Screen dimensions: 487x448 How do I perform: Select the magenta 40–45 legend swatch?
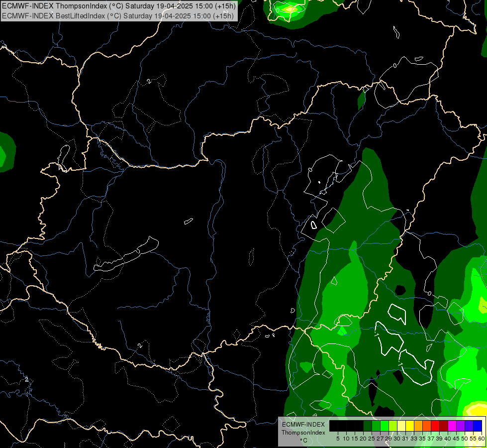pyautogui.click(x=452, y=426)
